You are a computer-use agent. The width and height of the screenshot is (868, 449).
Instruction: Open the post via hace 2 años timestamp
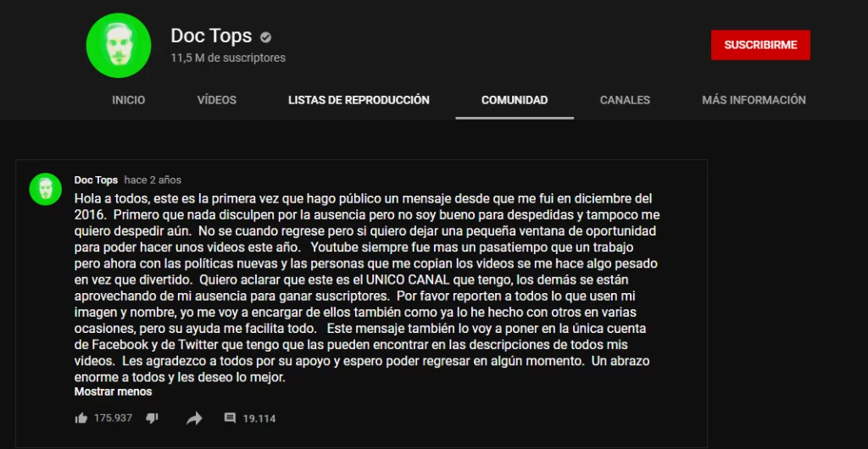[153, 180]
